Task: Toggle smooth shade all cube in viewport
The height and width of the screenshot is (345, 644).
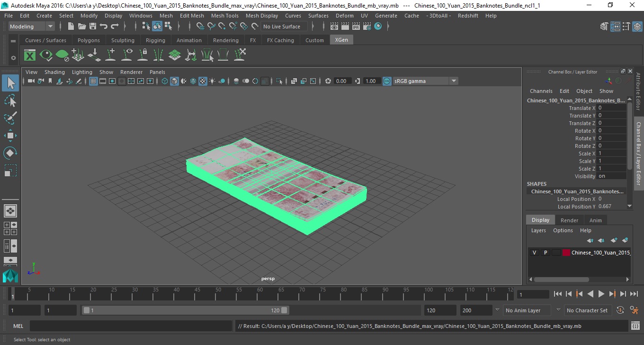Action: [x=174, y=81]
